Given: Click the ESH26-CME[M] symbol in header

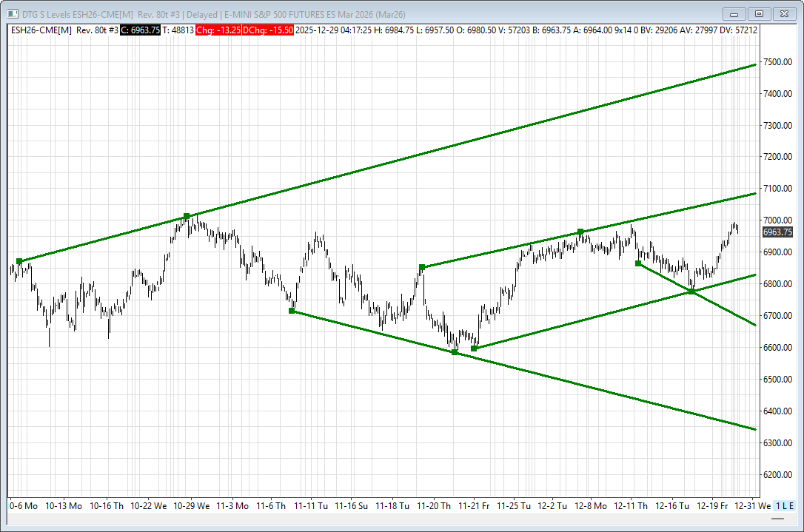Looking at the screenshot, I should point(41,30).
